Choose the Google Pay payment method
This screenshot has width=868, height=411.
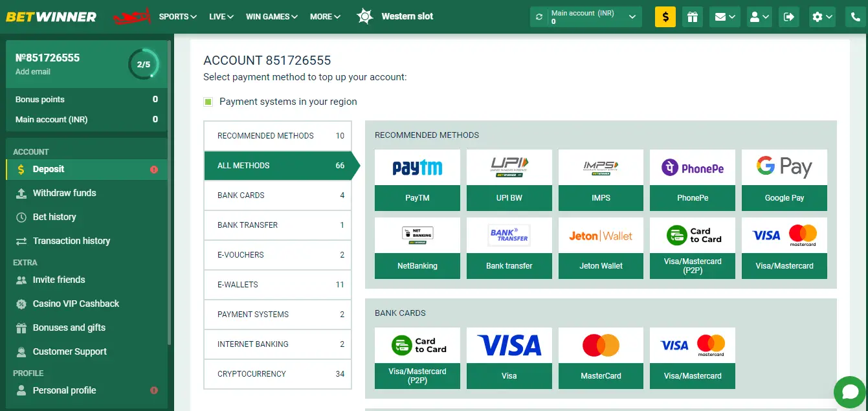785,180
